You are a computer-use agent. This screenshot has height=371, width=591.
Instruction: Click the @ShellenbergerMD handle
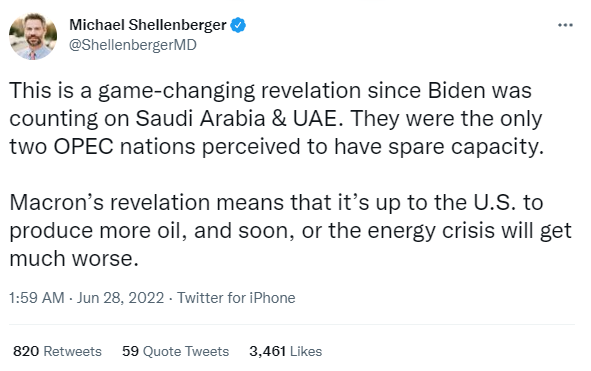133,45
